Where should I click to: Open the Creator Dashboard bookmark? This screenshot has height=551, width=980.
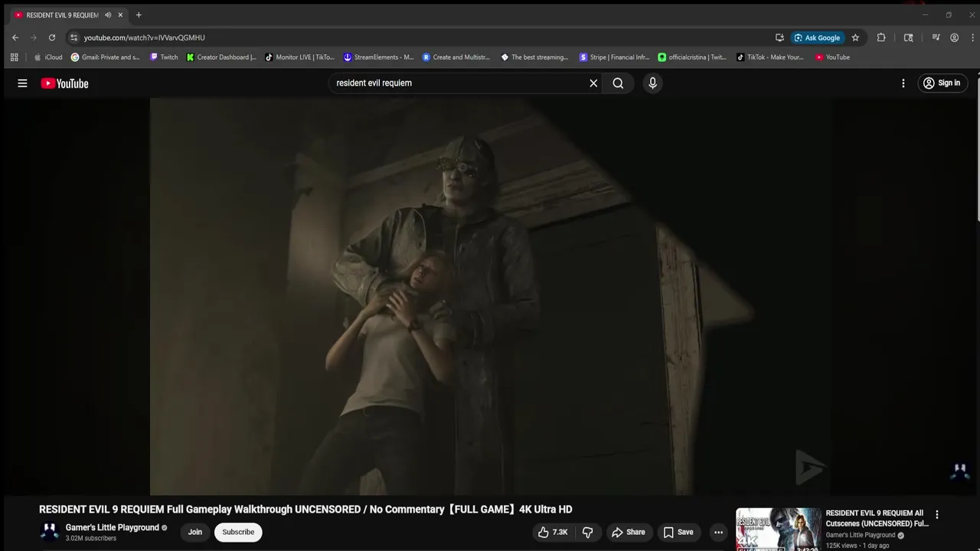point(222,57)
